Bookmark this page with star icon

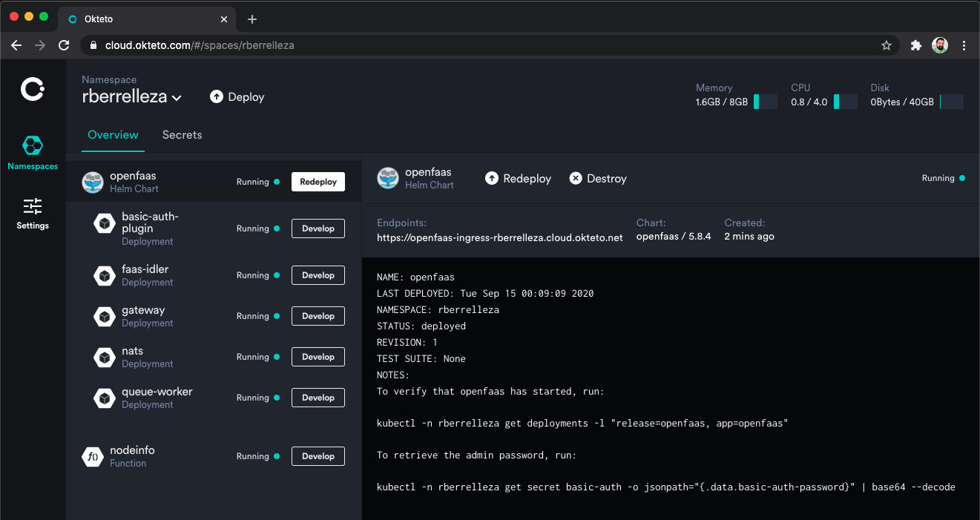coord(887,45)
